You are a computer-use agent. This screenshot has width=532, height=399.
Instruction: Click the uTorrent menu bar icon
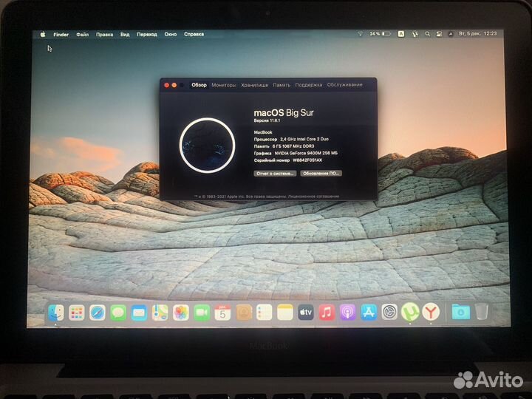click(415, 34)
